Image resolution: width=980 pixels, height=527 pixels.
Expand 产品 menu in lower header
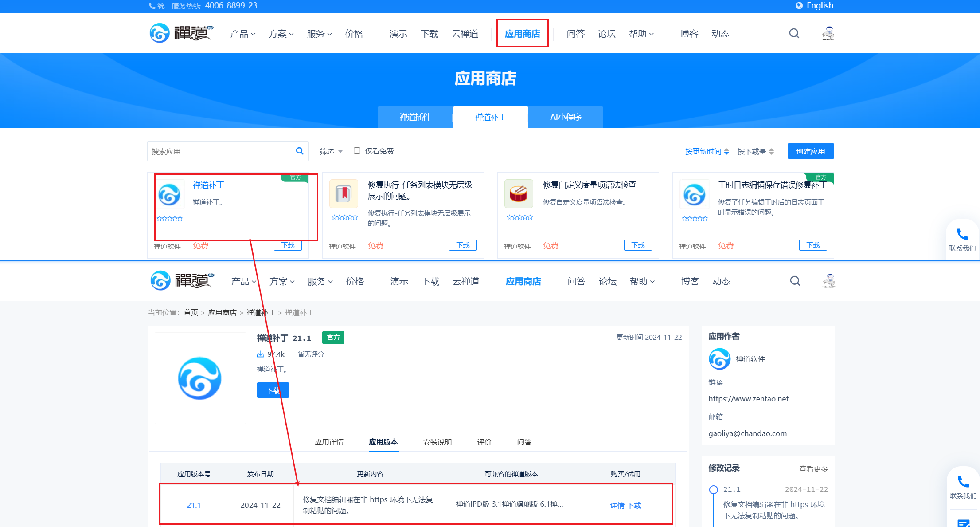pos(244,281)
